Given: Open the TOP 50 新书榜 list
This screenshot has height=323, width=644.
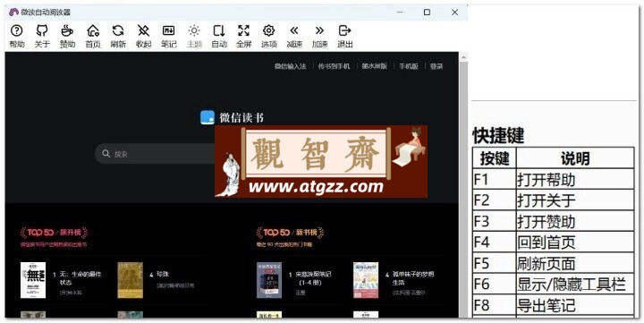Looking at the screenshot, I should pos(290,233).
